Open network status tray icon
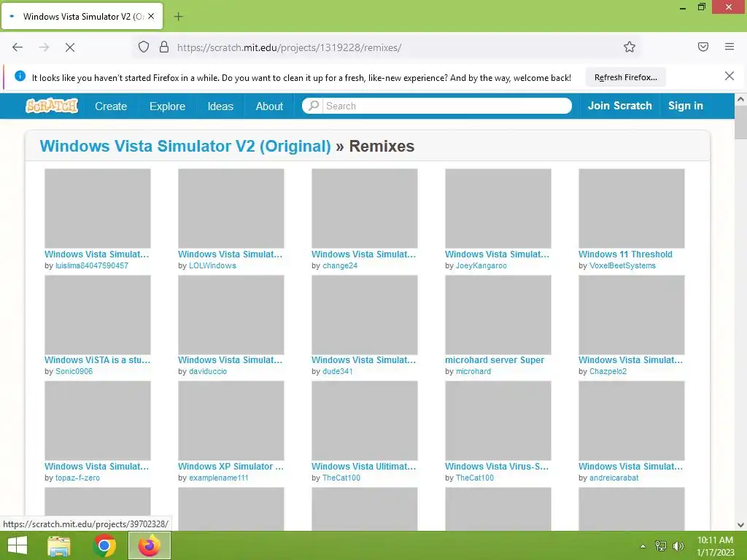The image size is (747, 560). (661, 546)
